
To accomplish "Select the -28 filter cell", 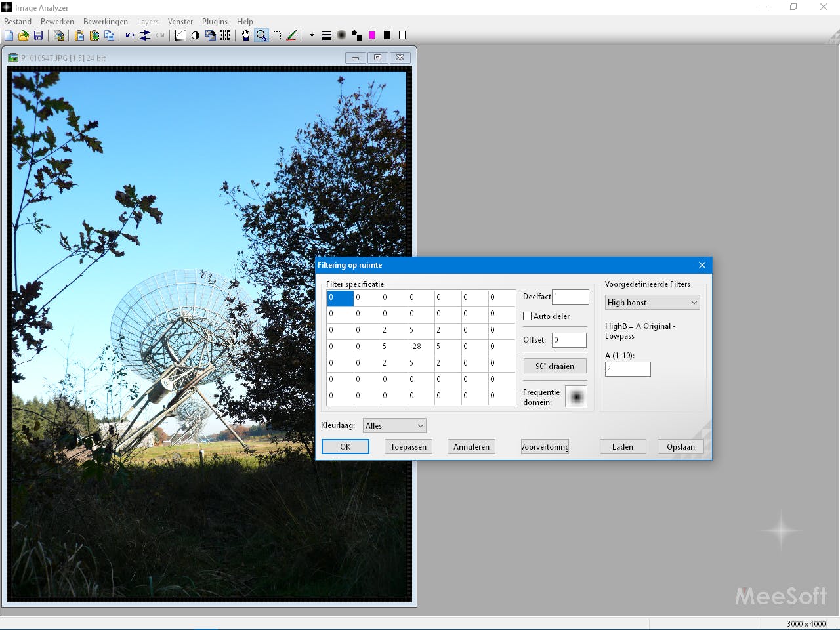I will pyautogui.click(x=421, y=346).
